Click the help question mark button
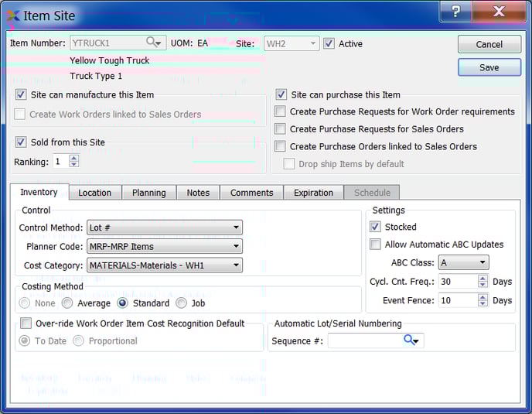Screen dimensions: 532x414 point(456,12)
